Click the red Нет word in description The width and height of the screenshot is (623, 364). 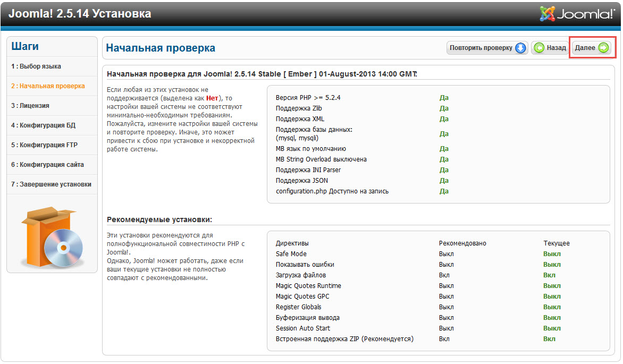[x=212, y=98]
